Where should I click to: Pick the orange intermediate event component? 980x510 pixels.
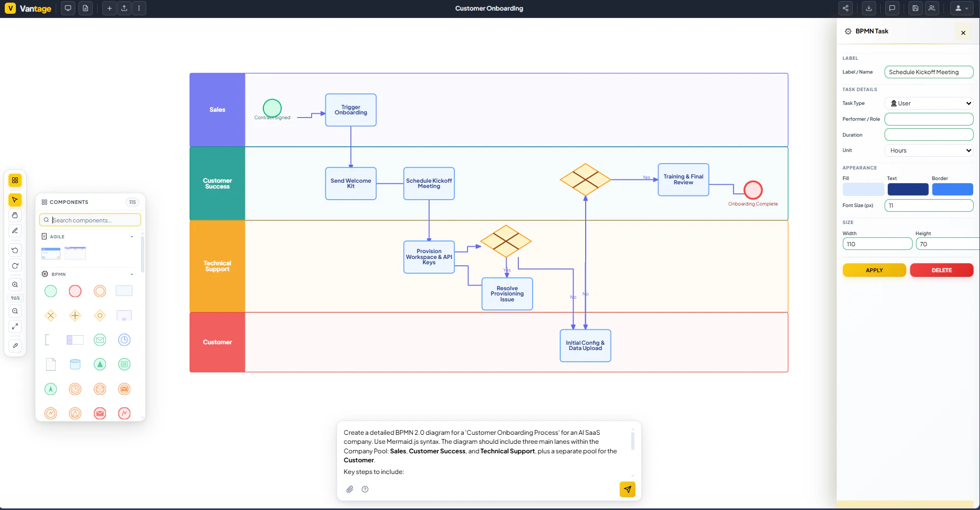pyautogui.click(x=100, y=291)
